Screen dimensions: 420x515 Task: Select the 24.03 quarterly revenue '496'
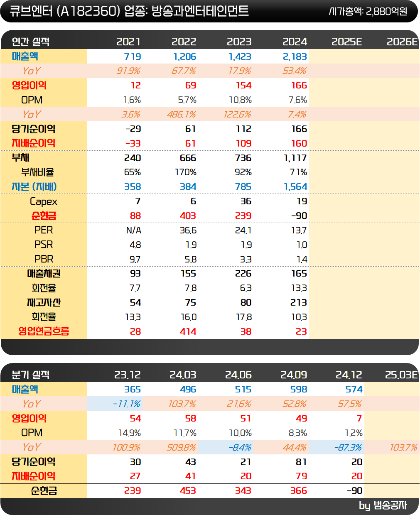(x=188, y=389)
